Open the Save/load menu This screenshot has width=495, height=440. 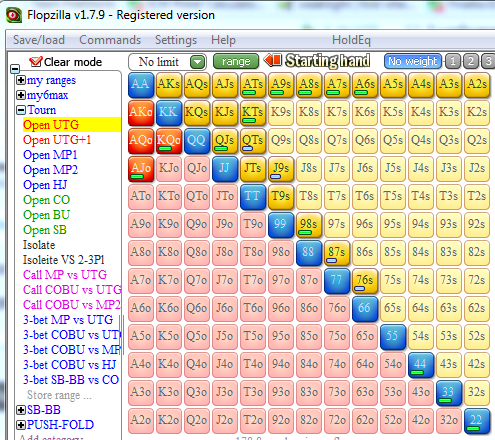pos(39,40)
